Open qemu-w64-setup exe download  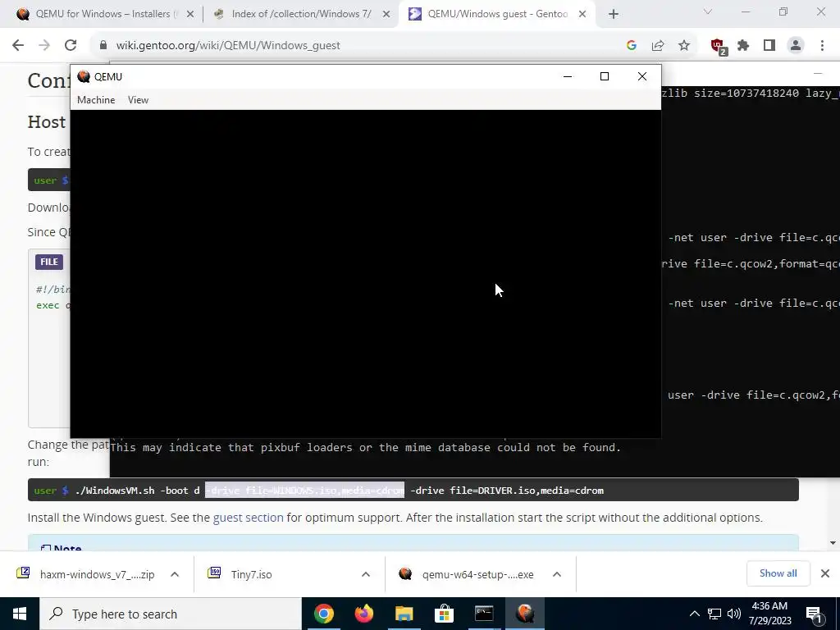(x=478, y=574)
